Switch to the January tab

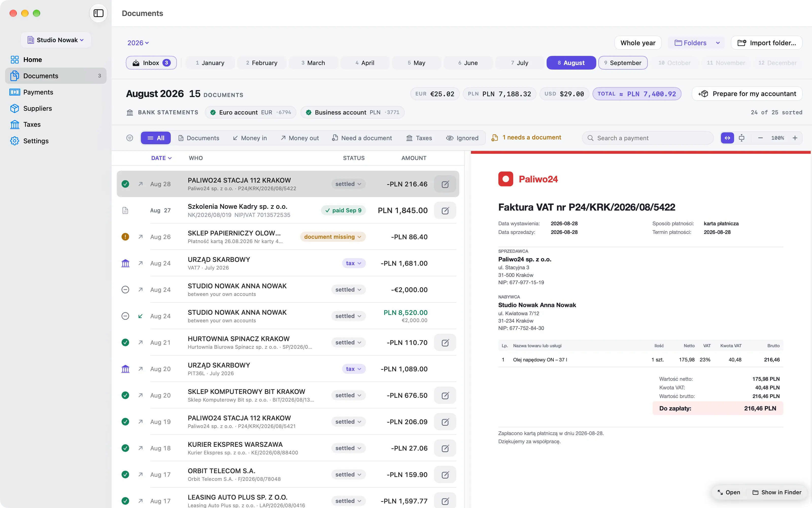210,63
